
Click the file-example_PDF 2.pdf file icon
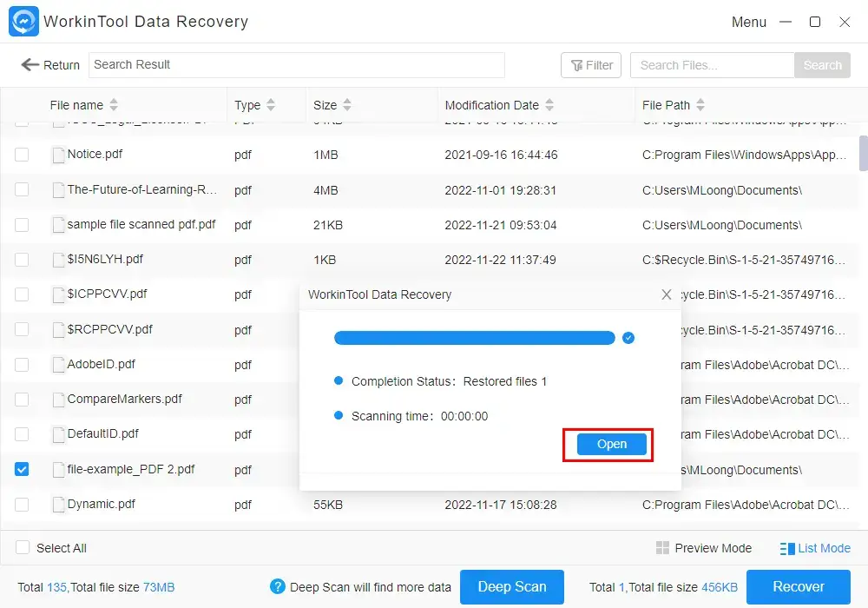[x=58, y=470]
